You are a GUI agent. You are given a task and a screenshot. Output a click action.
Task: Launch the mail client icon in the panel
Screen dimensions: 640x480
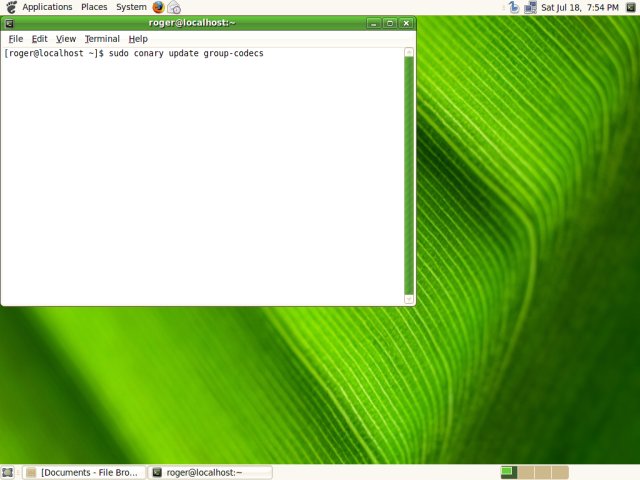click(x=174, y=7)
